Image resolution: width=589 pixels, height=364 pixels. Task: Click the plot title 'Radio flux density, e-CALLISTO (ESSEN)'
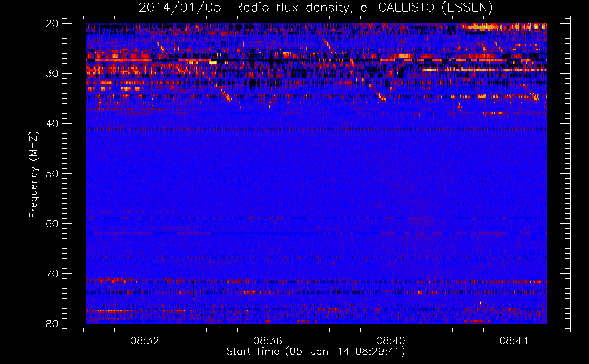[363, 8]
